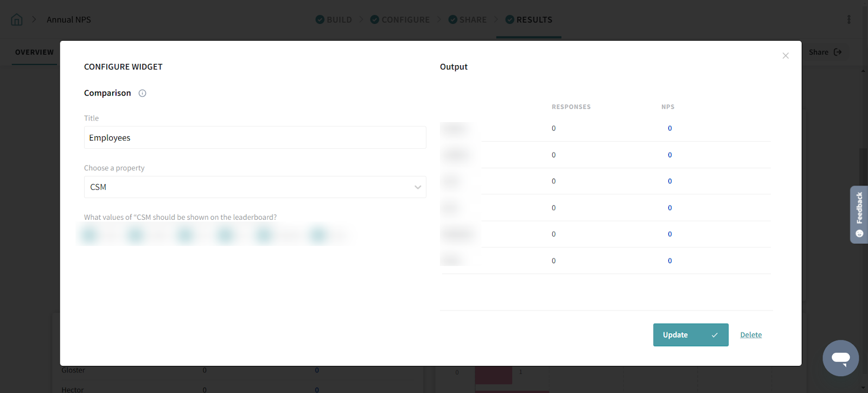Toggle the last blurred CSM value checkbox

(318, 235)
